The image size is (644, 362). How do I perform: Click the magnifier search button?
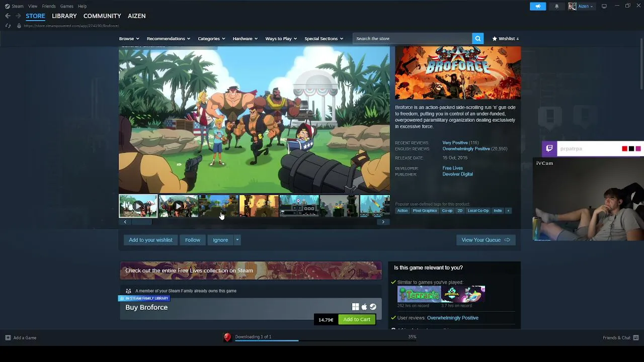click(478, 38)
